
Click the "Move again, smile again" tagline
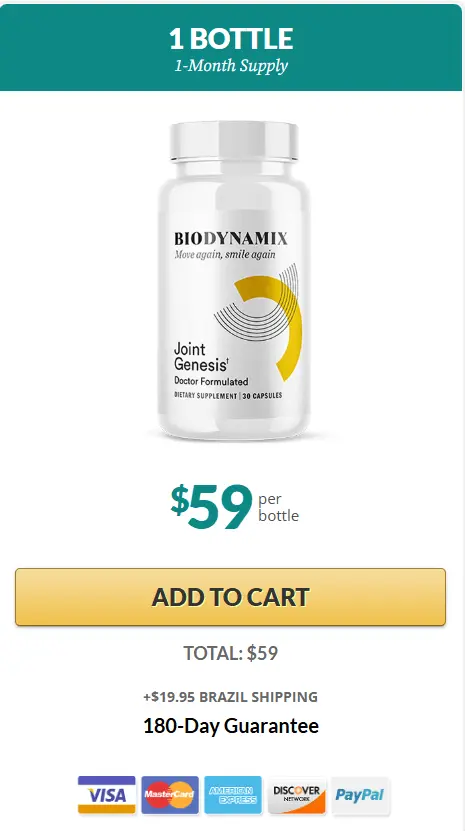point(225,254)
